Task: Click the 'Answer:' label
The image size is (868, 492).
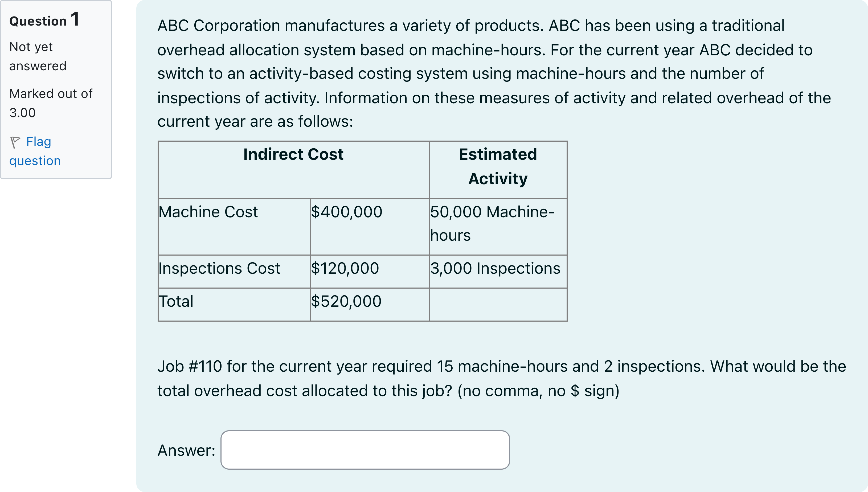Action: [x=186, y=450]
